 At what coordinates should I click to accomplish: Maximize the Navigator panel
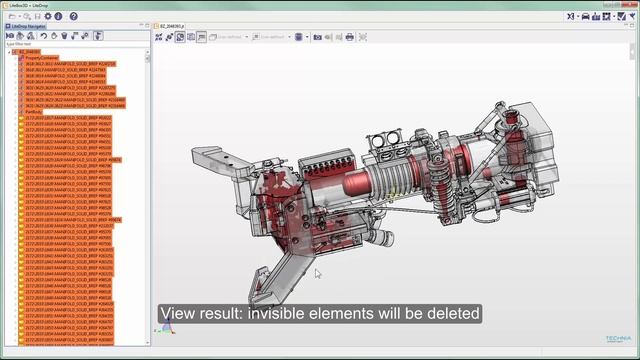point(147,25)
